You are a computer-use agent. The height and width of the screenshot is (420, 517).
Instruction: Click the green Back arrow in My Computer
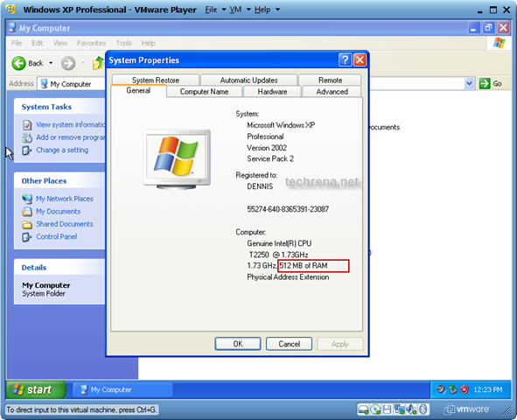(x=18, y=63)
